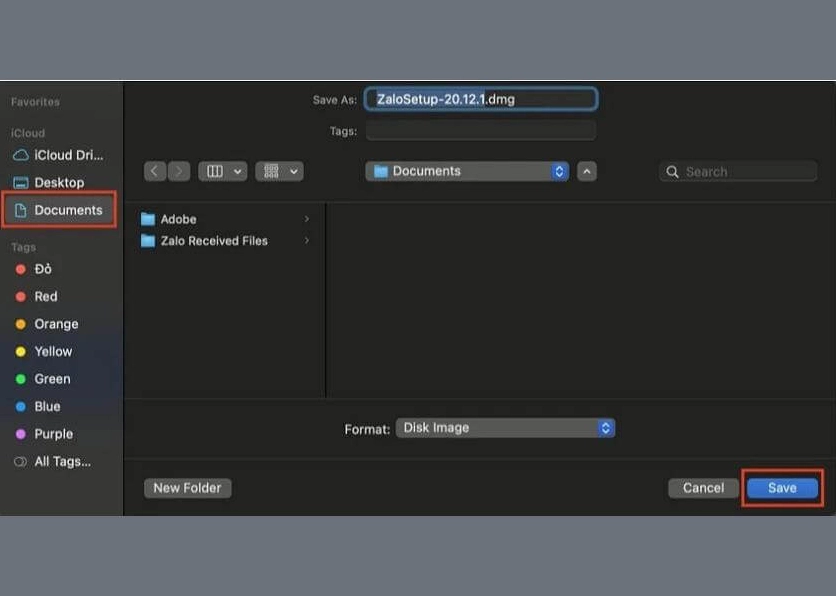The height and width of the screenshot is (596, 836).
Task: Select Desktop in the sidebar
Action: (x=58, y=183)
